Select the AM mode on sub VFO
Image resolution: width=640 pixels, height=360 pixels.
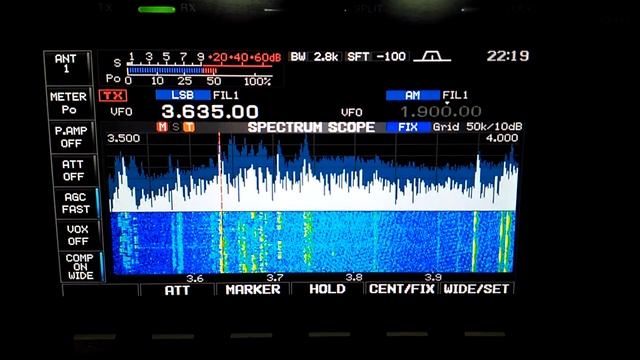[x=413, y=96]
